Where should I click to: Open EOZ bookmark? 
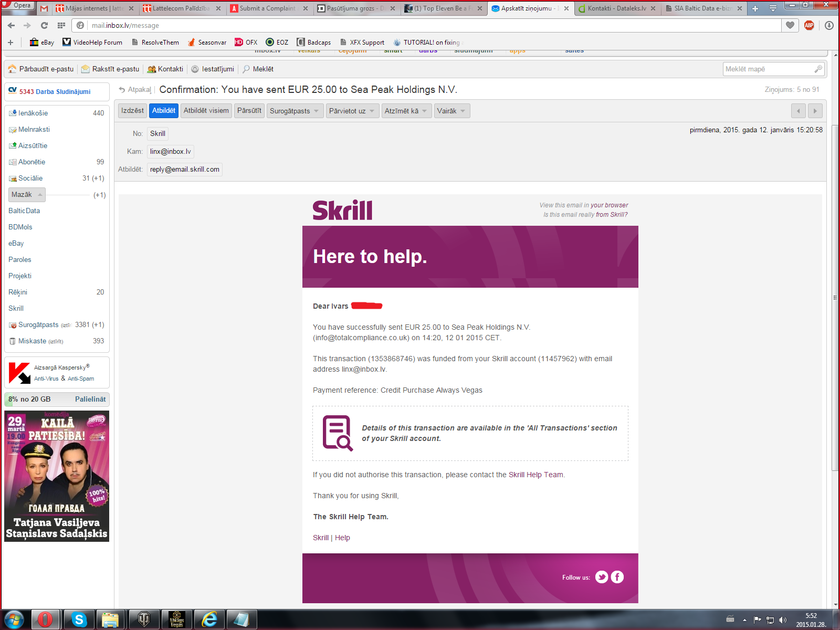[277, 42]
